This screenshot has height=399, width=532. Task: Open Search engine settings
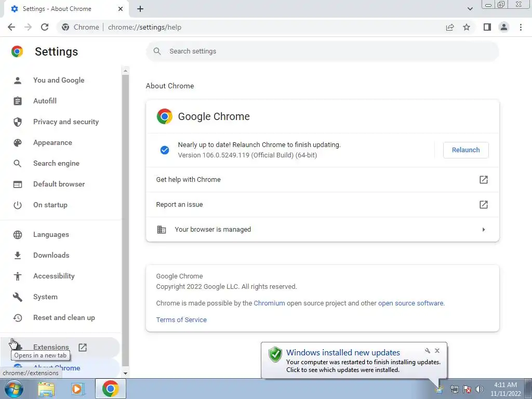pyautogui.click(x=56, y=163)
